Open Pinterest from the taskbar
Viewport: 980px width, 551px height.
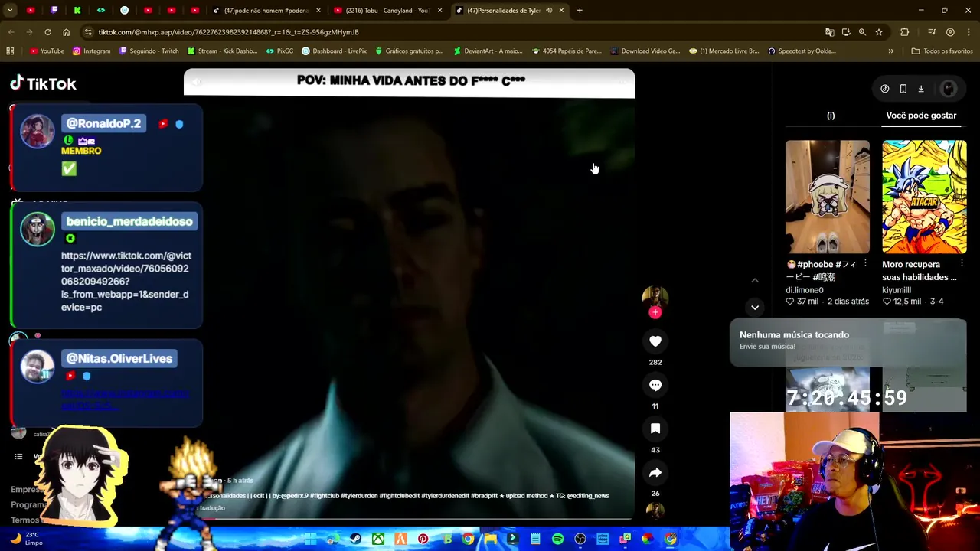(x=423, y=540)
